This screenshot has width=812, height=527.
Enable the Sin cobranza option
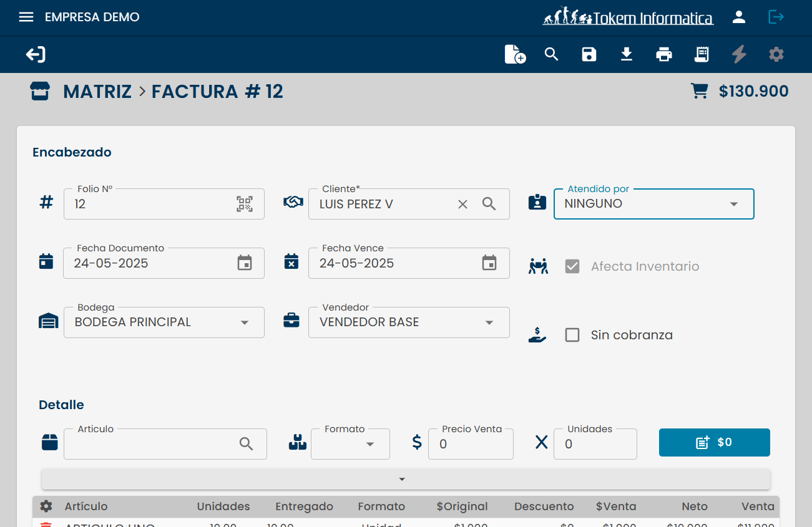(x=572, y=335)
